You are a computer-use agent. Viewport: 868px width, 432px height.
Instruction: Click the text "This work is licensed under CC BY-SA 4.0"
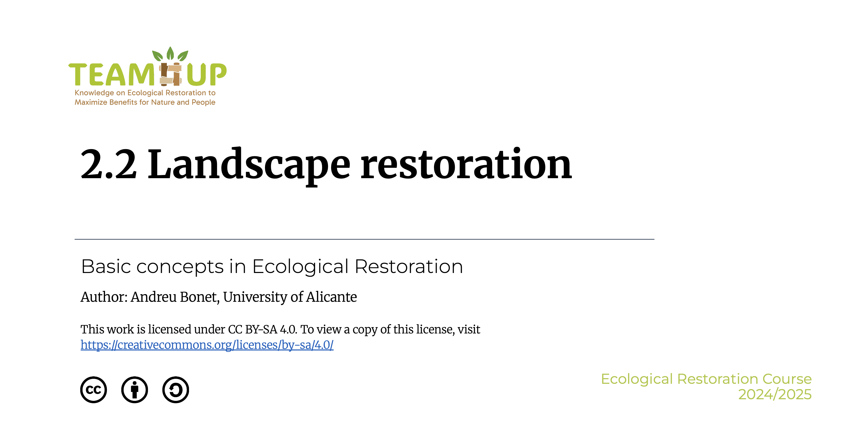189,329
